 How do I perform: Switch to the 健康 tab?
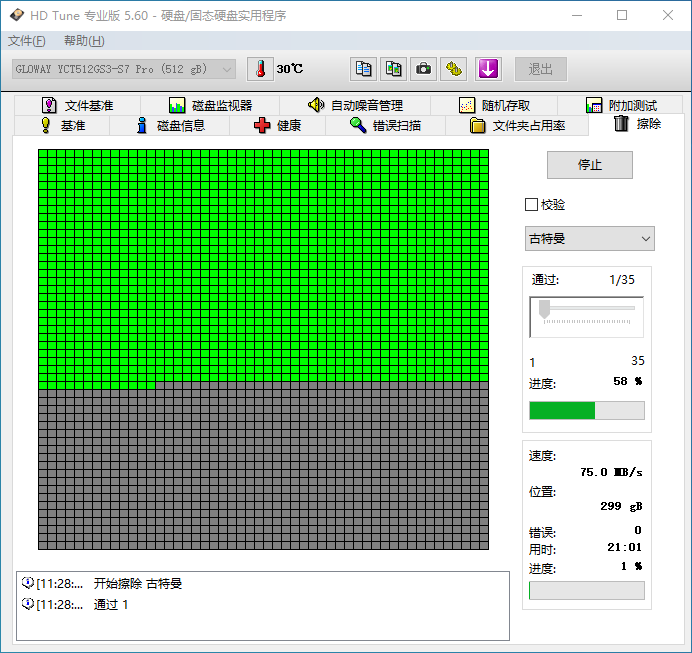coord(278,125)
